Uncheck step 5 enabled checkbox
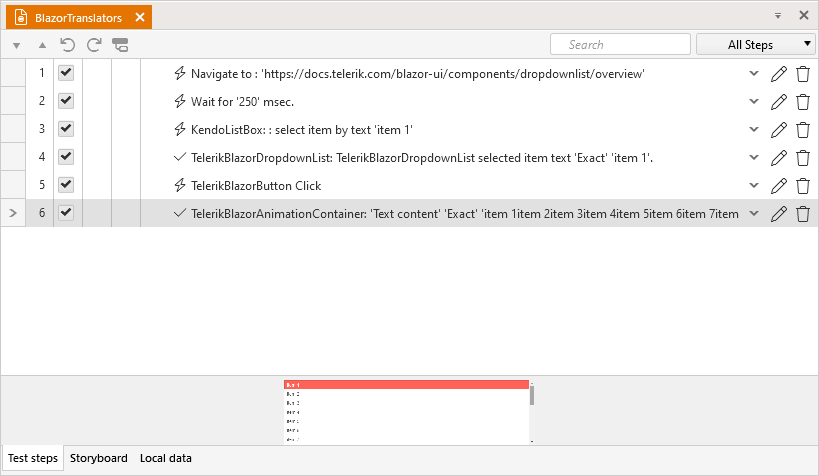The image size is (819, 476). (x=66, y=184)
